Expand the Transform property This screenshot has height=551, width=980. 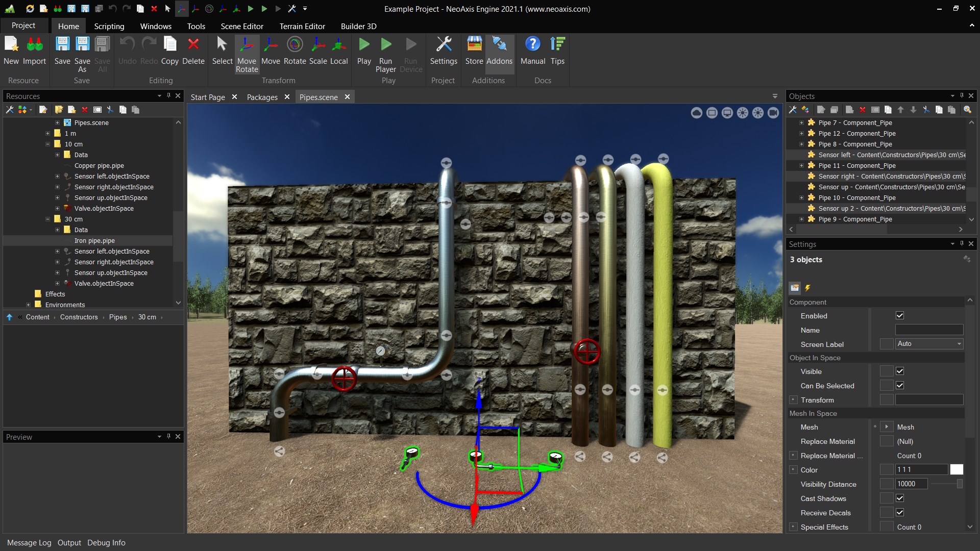793,400
